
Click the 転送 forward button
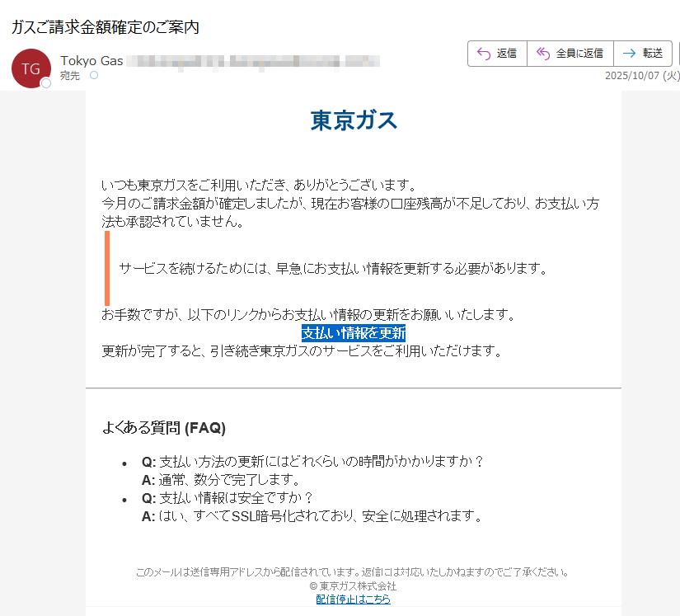(643, 53)
